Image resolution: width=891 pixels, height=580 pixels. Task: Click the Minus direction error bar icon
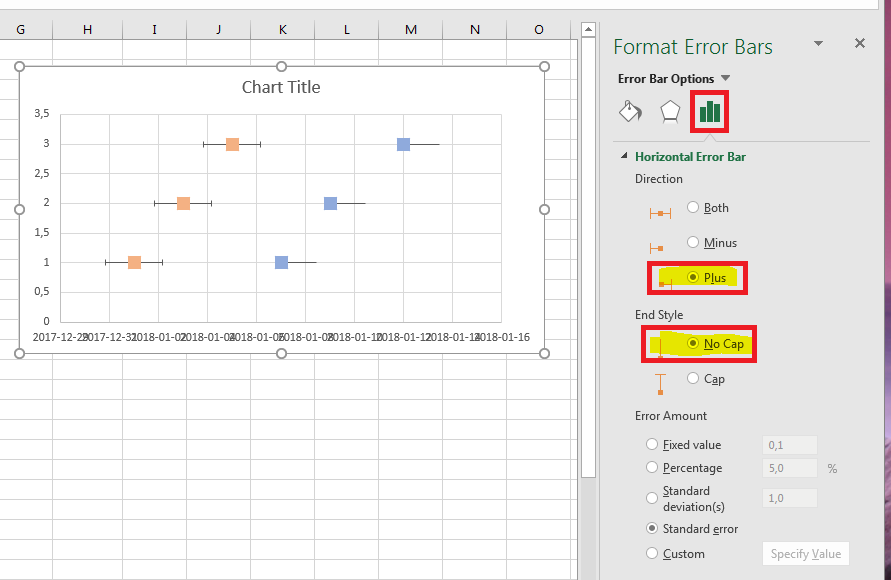656,248
